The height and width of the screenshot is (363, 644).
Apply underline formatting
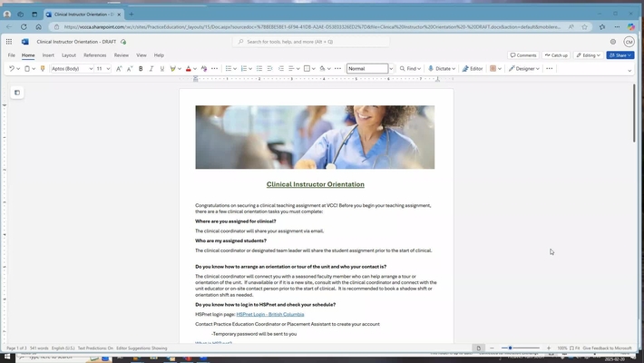point(162,69)
